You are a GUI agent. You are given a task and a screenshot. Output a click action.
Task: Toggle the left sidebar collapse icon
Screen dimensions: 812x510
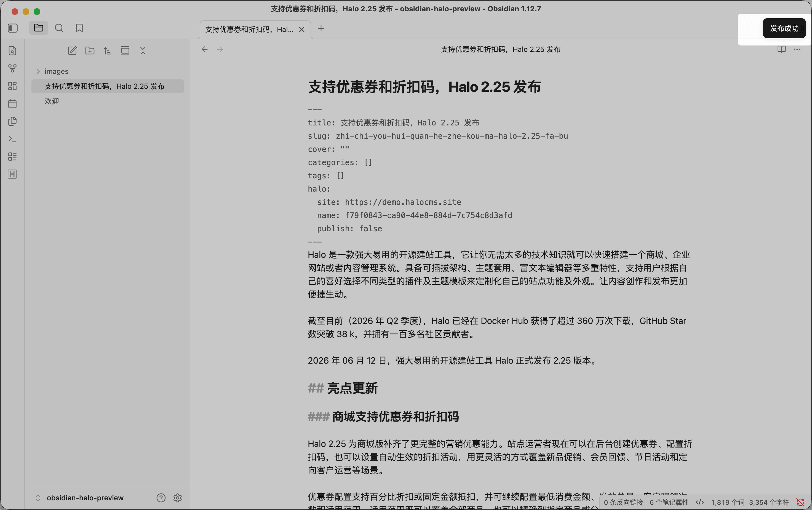click(13, 28)
